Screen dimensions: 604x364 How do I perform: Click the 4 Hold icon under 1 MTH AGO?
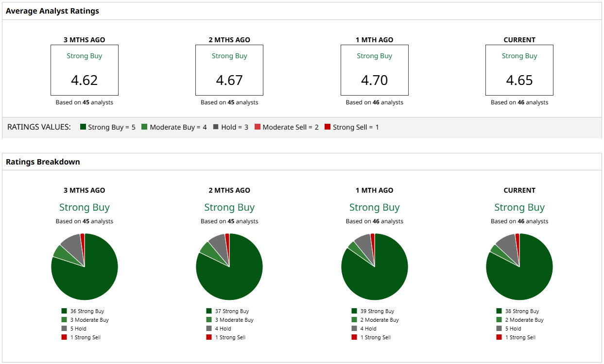click(354, 329)
